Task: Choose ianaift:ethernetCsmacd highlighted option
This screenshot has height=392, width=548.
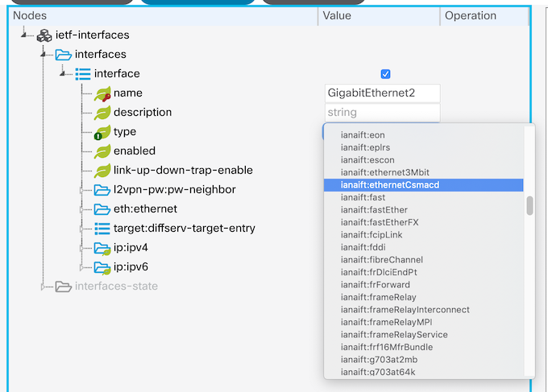Action: pos(423,185)
